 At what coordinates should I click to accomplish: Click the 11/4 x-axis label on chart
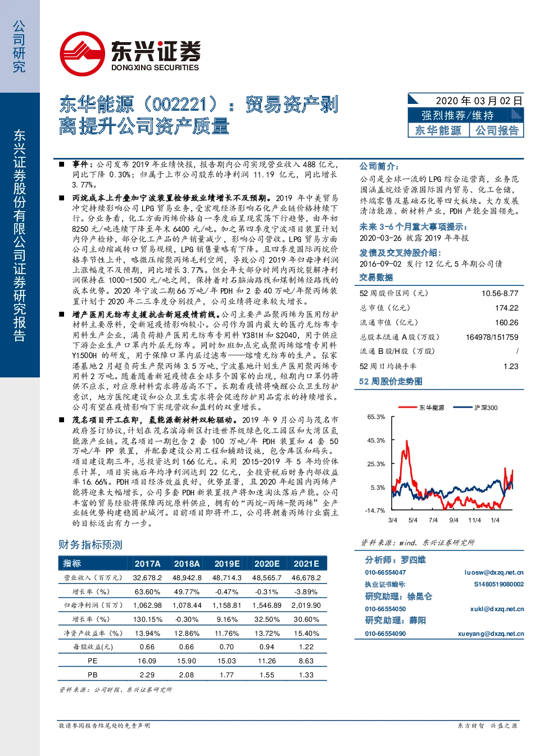(x=474, y=520)
